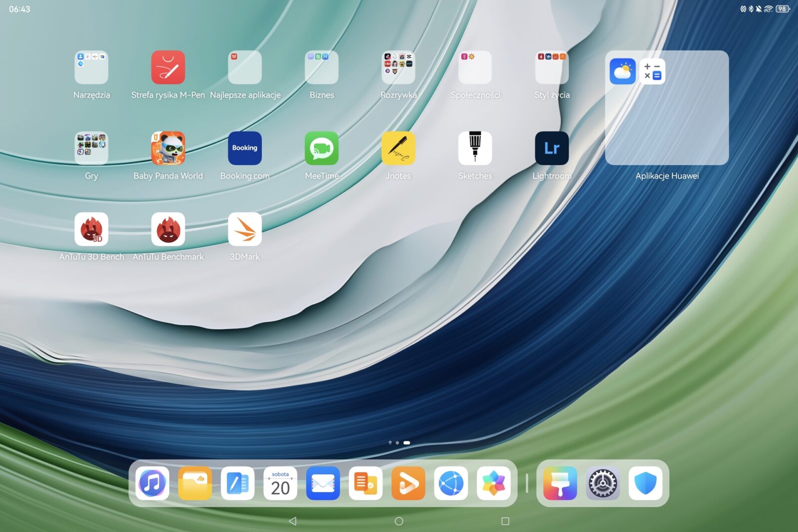Viewport: 798px width, 532px height.
Task: Open Weather in Aplikacje Huawei folder
Action: coord(622,71)
